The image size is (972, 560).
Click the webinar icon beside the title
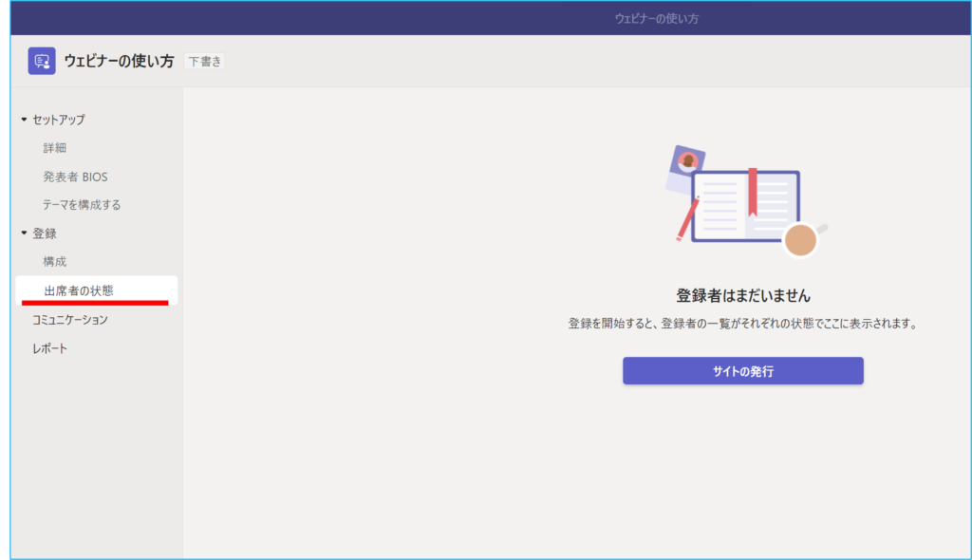[x=42, y=61]
